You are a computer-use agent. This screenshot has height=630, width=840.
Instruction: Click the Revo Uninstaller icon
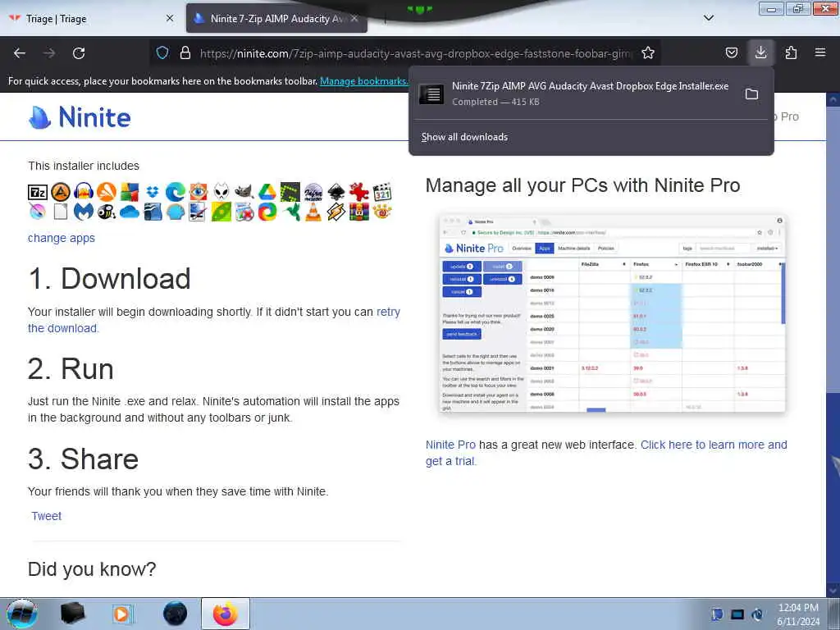[244, 212]
